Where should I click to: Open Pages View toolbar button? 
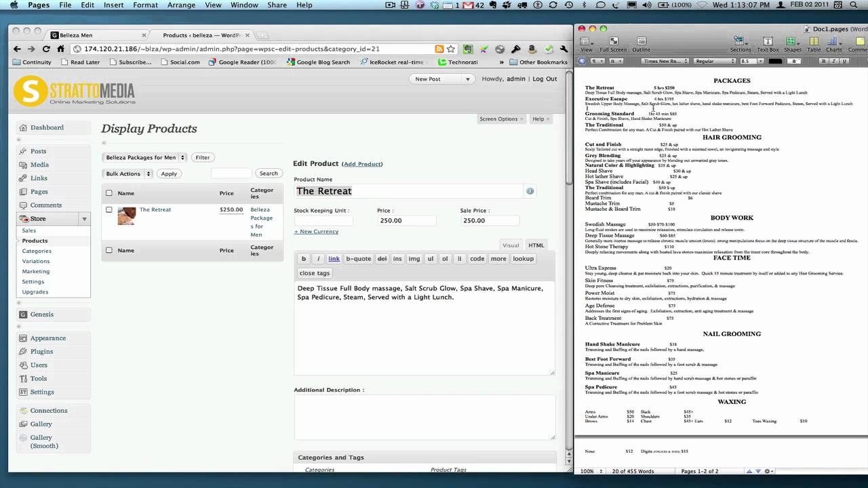pos(587,44)
